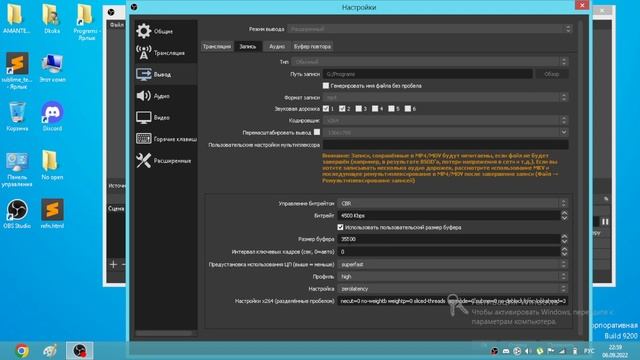Click the OBS tray icon
640x360 pixels.
point(494,351)
